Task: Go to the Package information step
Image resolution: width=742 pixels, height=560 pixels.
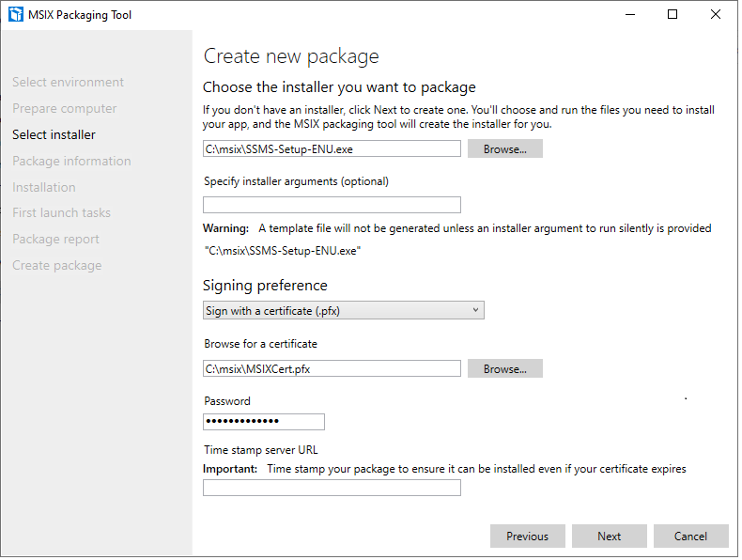Action: [x=72, y=162]
